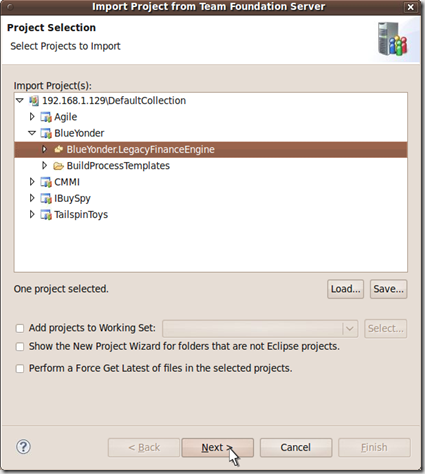Click the BuildProcessTemplates folder icon
Viewport: 425px width, 474px height.
59,166
